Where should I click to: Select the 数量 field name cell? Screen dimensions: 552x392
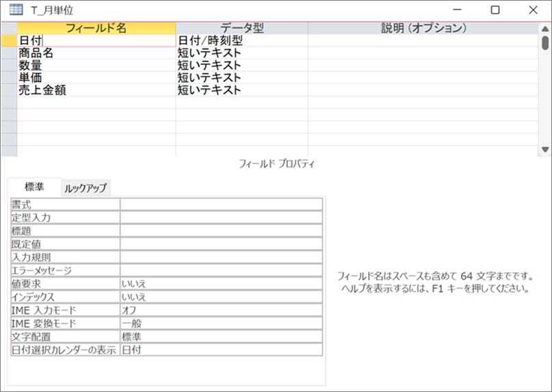[x=96, y=65]
